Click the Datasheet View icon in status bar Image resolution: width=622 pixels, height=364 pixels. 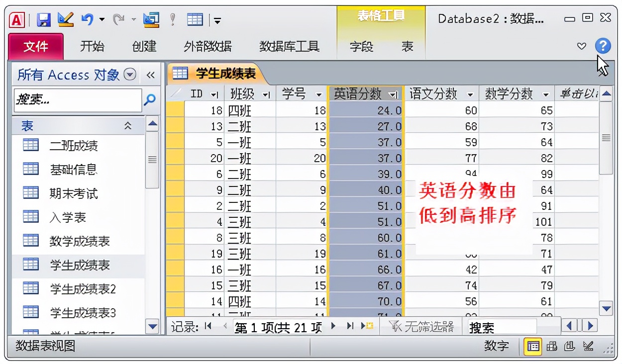pos(532,347)
